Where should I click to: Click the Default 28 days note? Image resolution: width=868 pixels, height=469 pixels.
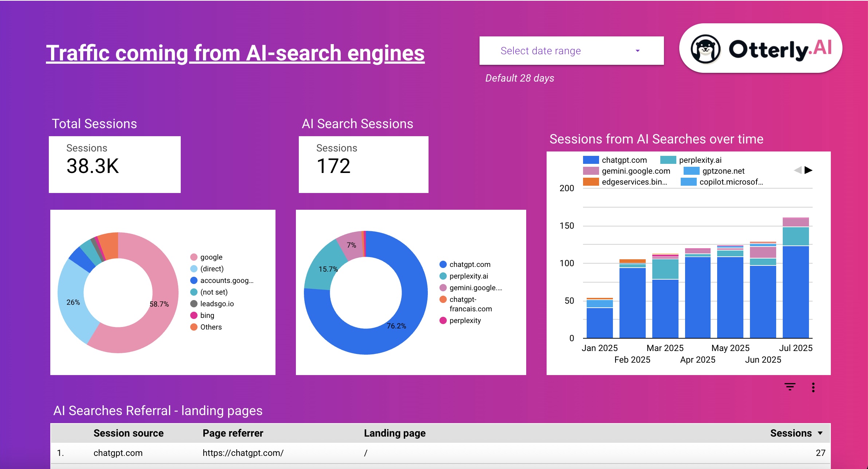coord(520,78)
